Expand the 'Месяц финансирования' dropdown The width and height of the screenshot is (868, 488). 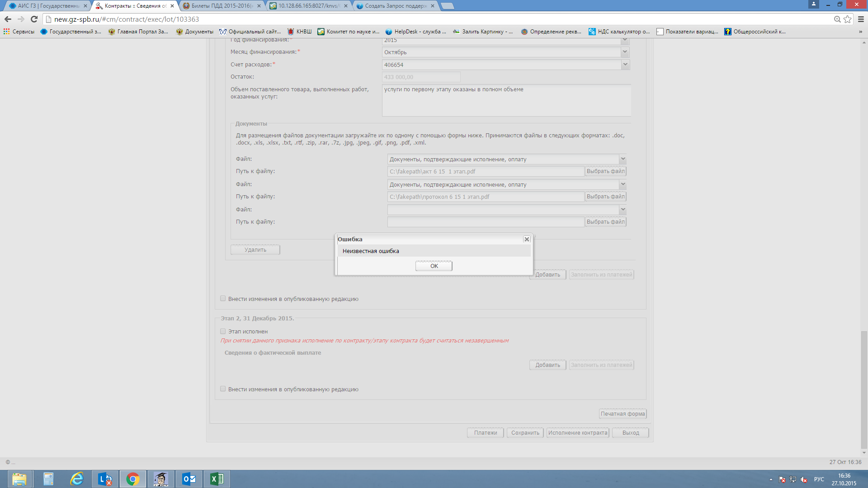coord(625,52)
